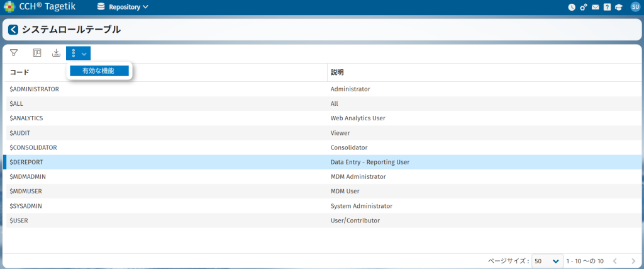This screenshot has width=644, height=269.
Task: Sort by the コード column header
Action: pos(19,72)
